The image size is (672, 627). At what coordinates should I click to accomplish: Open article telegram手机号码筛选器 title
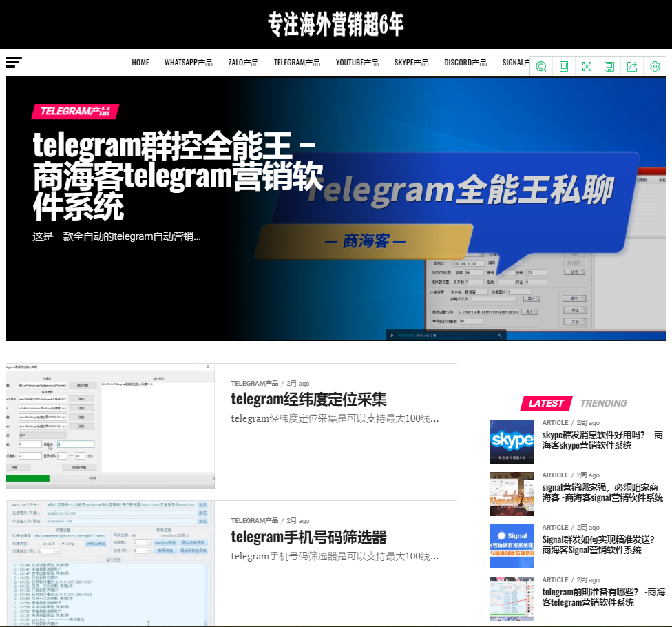(308, 537)
